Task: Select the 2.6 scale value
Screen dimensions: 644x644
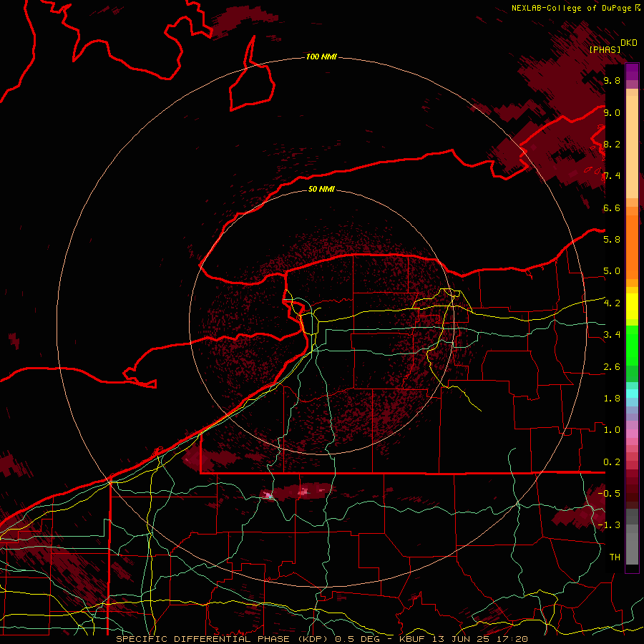Action: tap(612, 367)
